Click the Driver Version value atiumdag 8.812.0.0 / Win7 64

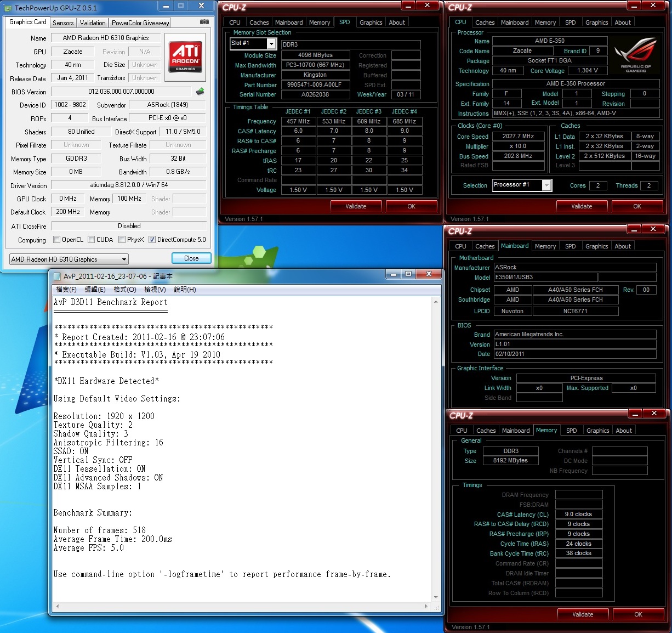pos(129,185)
